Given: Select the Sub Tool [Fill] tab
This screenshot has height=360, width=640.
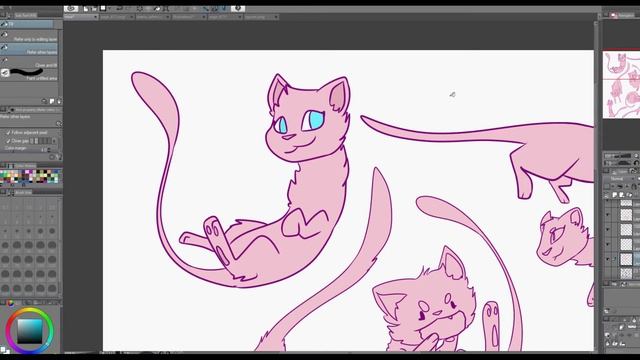Looking at the screenshot, I should (25, 16).
